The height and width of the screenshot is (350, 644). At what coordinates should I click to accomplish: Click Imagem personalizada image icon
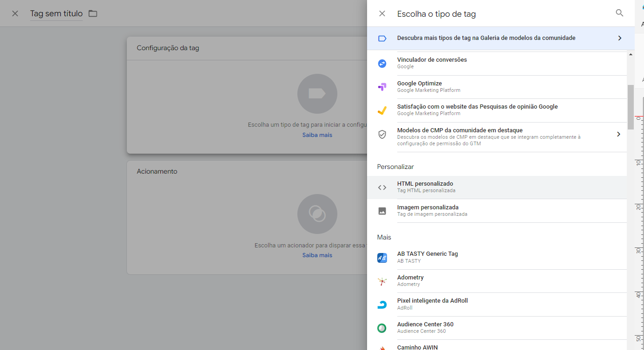pos(382,211)
